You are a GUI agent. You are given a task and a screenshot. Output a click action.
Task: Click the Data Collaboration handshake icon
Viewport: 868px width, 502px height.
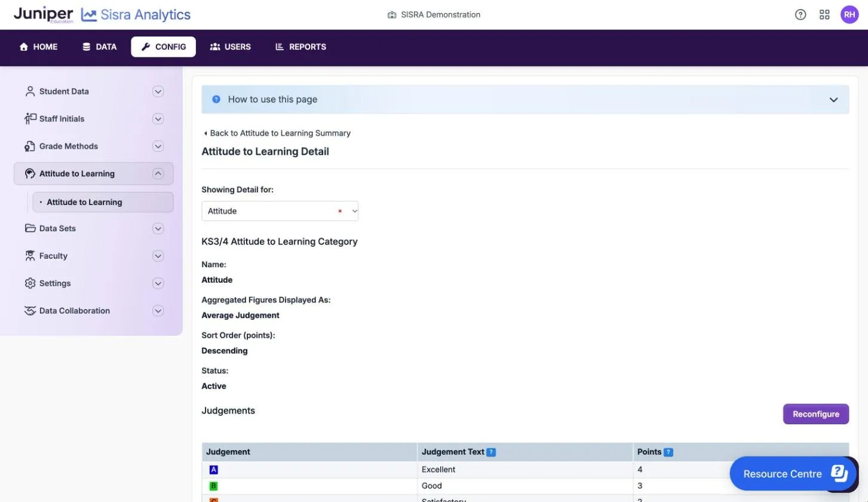30,311
